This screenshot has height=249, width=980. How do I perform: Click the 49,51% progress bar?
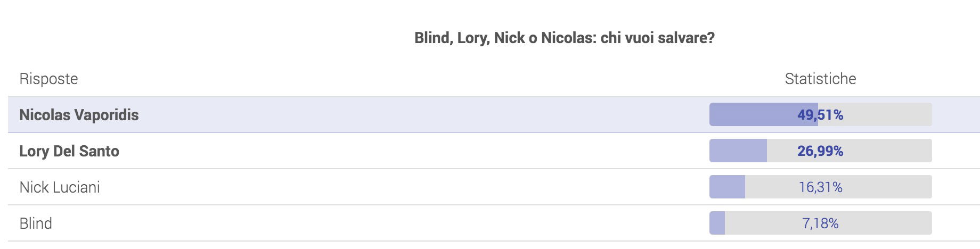(x=820, y=114)
